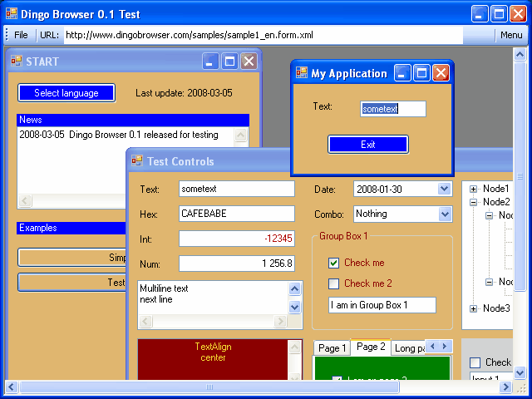This screenshot has height=399, width=532.
Task: Maximize the My Application window
Action: pos(421,73)
